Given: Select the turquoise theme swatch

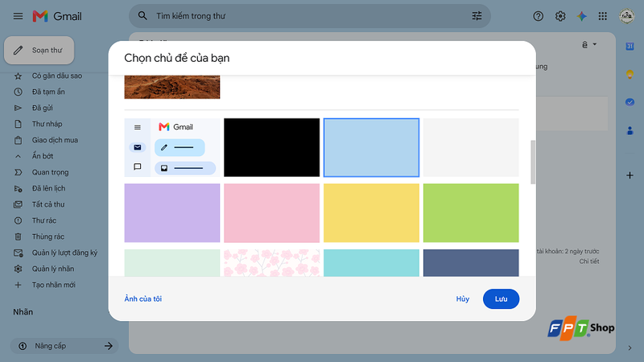Looking at the screenshot, I should (x=371, y=263).
